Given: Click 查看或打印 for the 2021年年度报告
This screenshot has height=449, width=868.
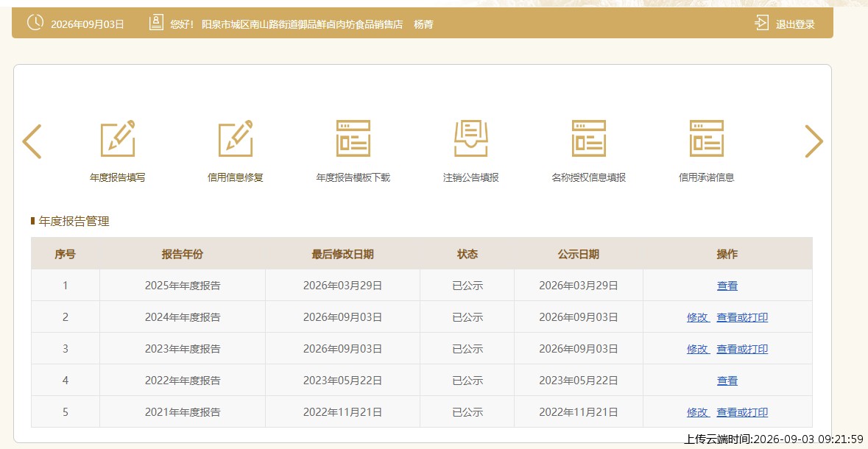Looking at the screenshot, I should tap(742, 412).
